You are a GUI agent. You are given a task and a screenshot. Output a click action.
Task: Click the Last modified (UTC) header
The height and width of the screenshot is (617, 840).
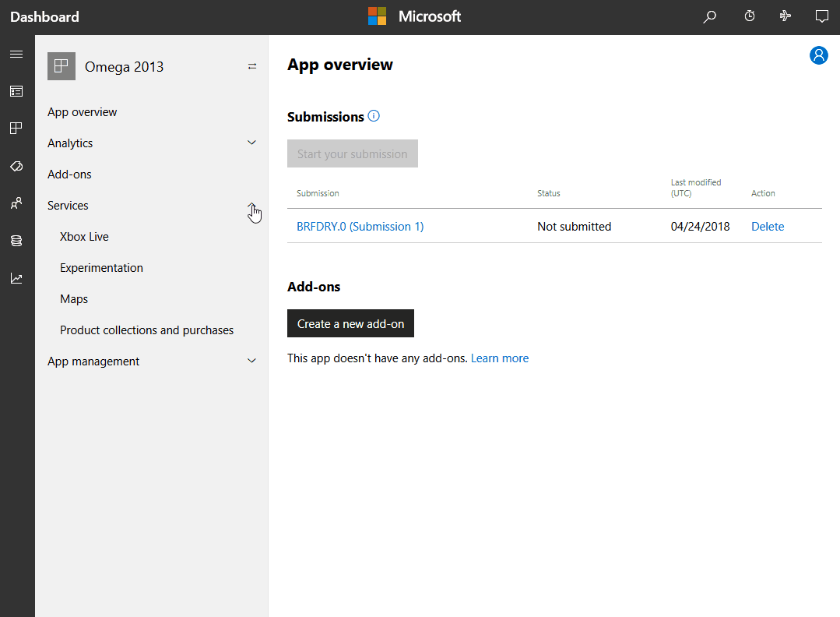point(696,188)
